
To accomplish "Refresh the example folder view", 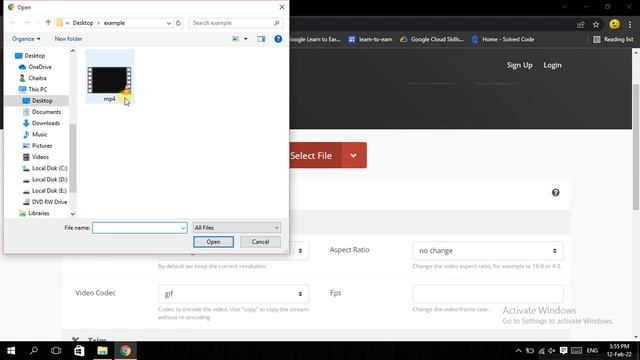I will 178,23.
